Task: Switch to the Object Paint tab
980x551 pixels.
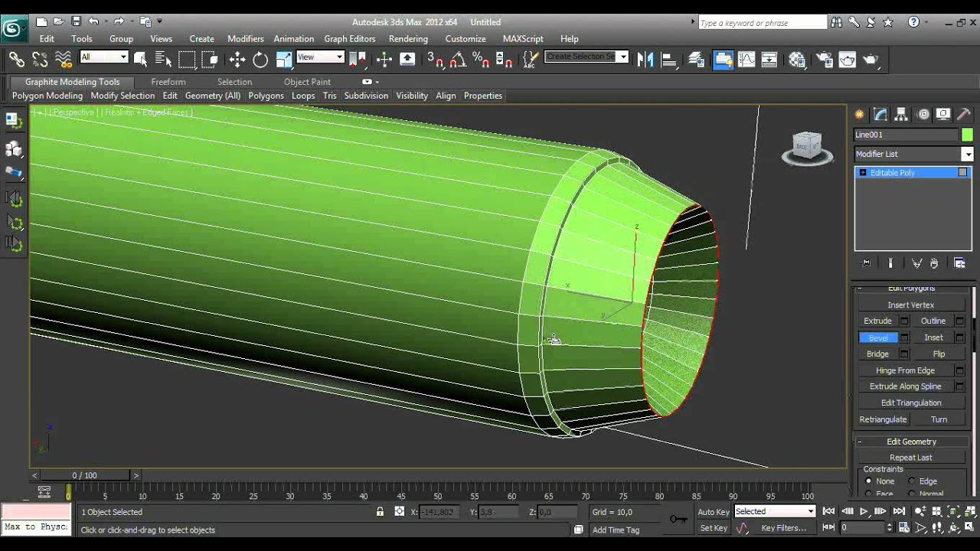Action: [x=307, y=82]
